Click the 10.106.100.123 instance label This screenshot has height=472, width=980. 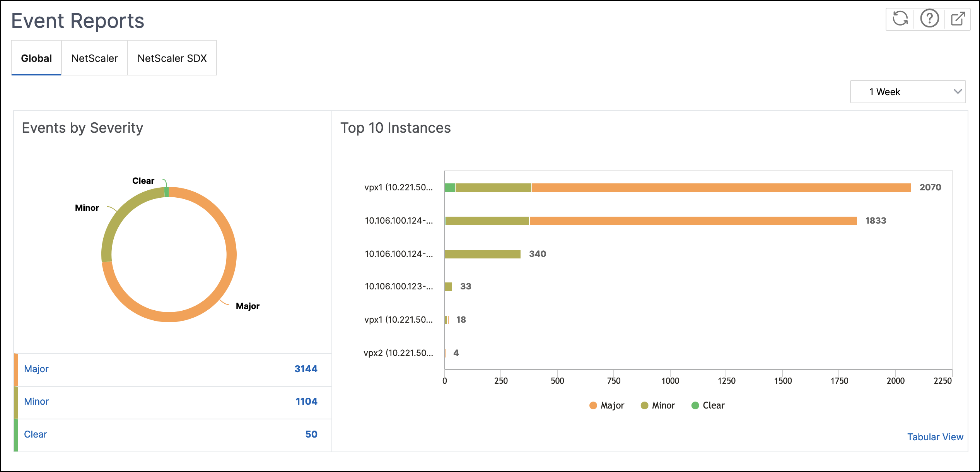pos(399,286)
